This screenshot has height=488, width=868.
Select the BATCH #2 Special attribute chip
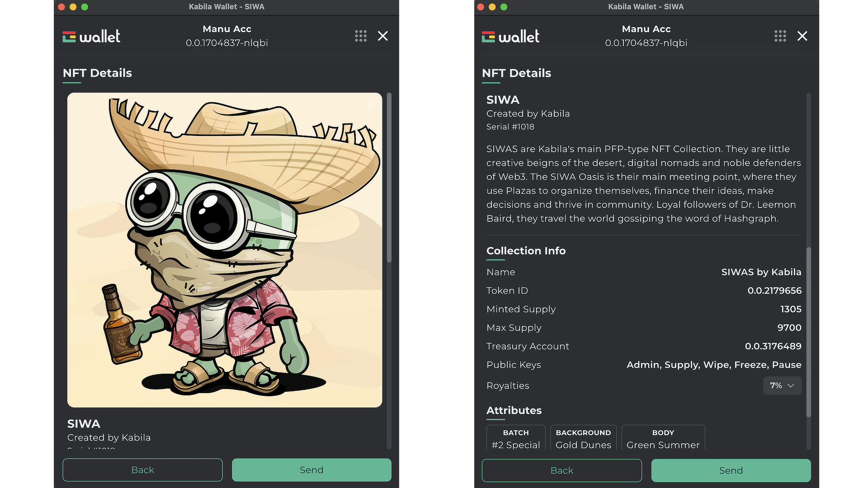(516, 438)
